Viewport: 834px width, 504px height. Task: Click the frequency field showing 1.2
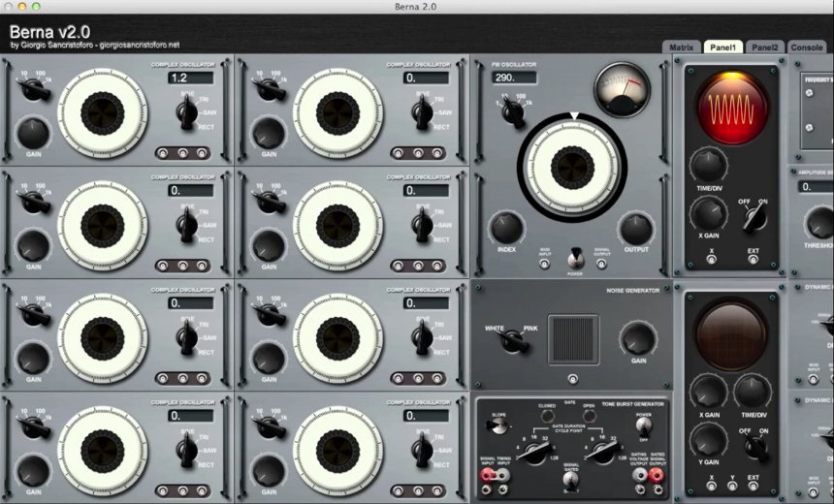(x=190, y=78)
